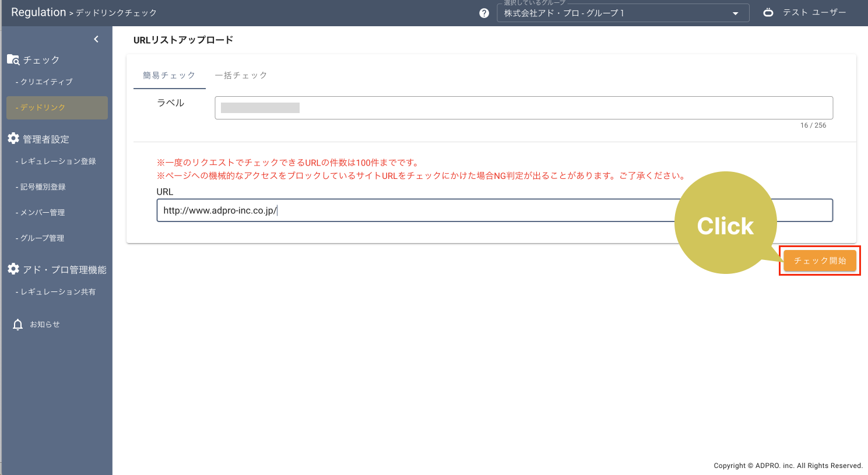
Task: Switch to the 一括チェック tab
Action: pyautogui.click(x=241, y=75)
